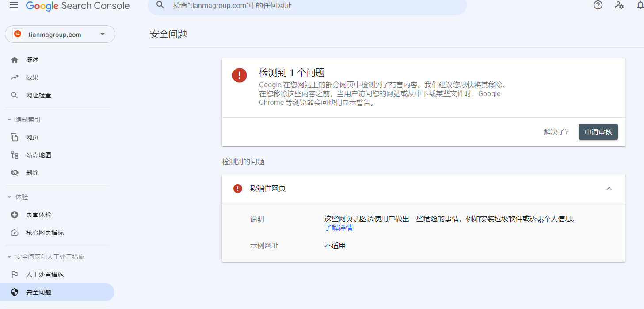The image size is (644, 309).
Task: Open the 删除 removals eye icon
Action: pyautogui.click(x=15, y=172)
